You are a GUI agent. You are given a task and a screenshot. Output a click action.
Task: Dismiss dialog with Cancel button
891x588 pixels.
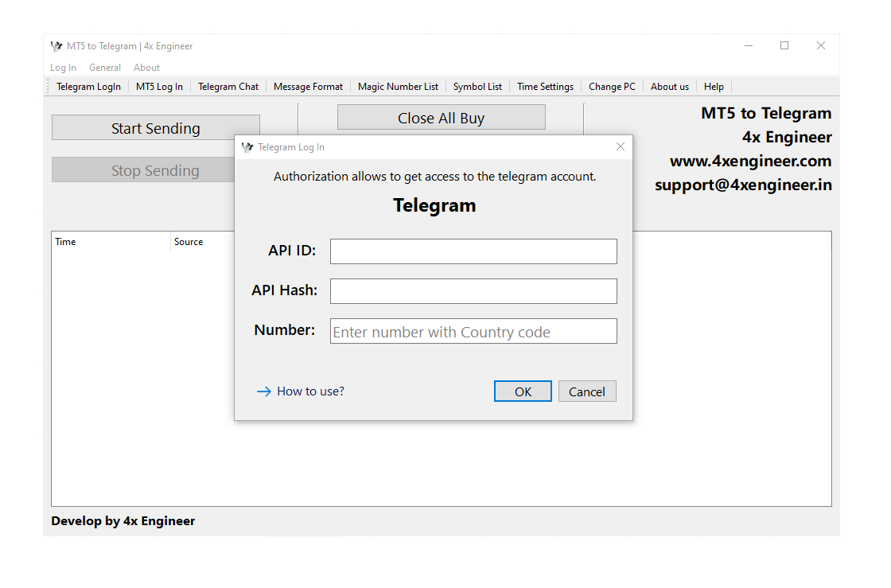[587, 391]
